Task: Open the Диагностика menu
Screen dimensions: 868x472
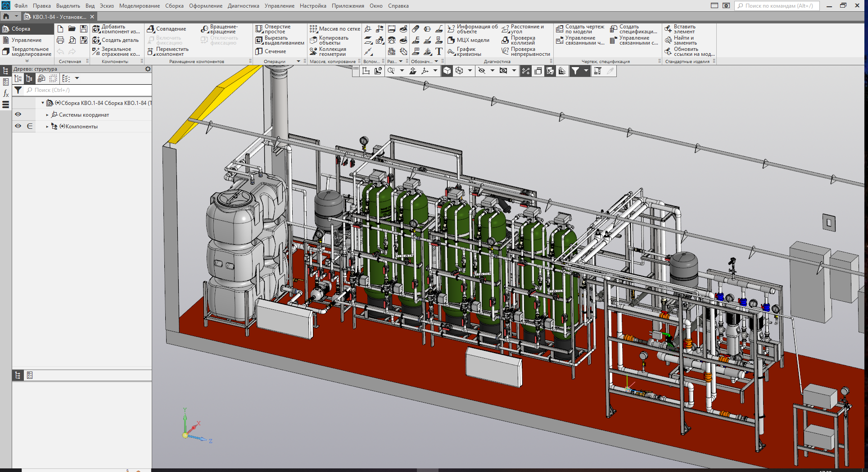Action: [x=243, y=6]
